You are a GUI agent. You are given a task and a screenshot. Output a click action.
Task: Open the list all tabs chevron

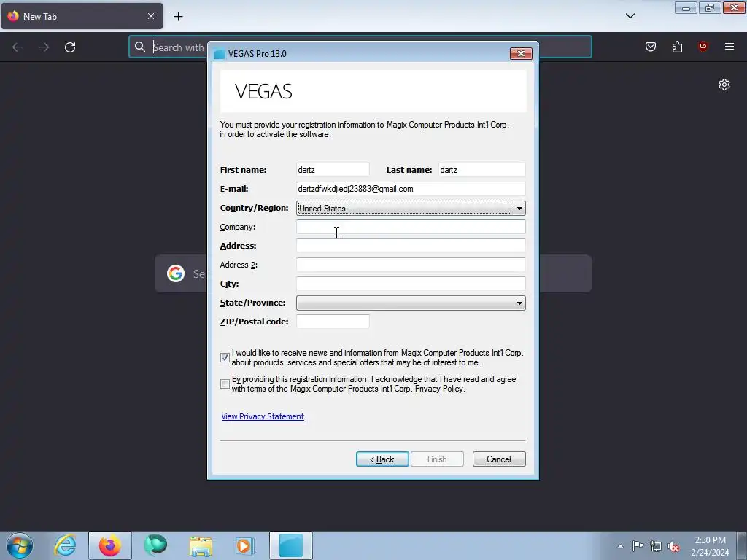[630, 16]
